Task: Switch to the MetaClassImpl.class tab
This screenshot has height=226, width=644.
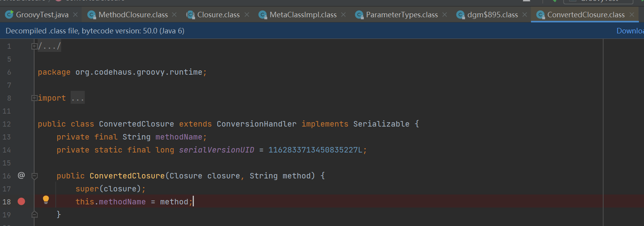Action: click(303, 15)
